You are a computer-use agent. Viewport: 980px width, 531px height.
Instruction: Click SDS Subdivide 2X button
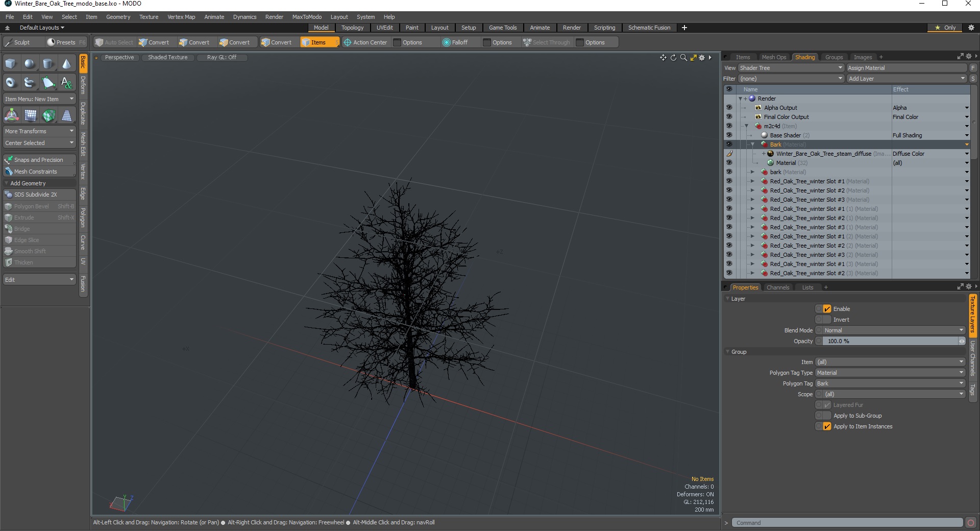[x=39, y=195]
